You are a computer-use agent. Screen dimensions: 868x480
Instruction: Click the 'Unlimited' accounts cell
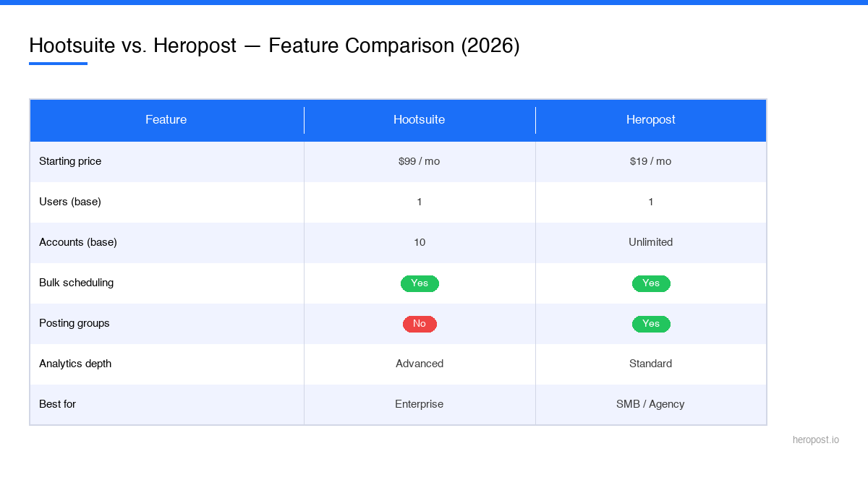pyautogui.click(x=651, y=242)
